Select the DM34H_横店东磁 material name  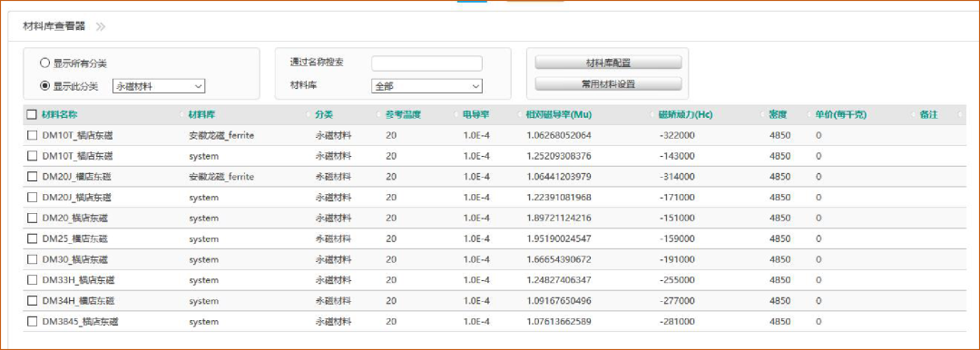click(x=78, y=301)
